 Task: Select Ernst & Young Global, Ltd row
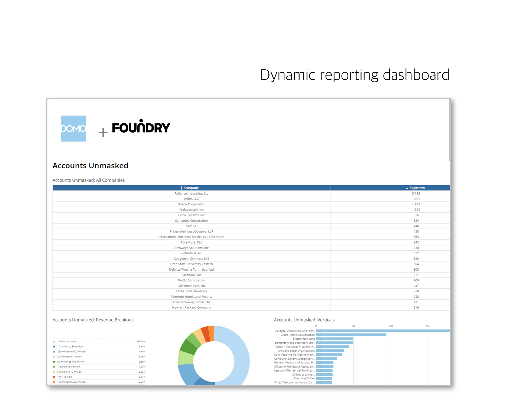[x=251, y=302]
